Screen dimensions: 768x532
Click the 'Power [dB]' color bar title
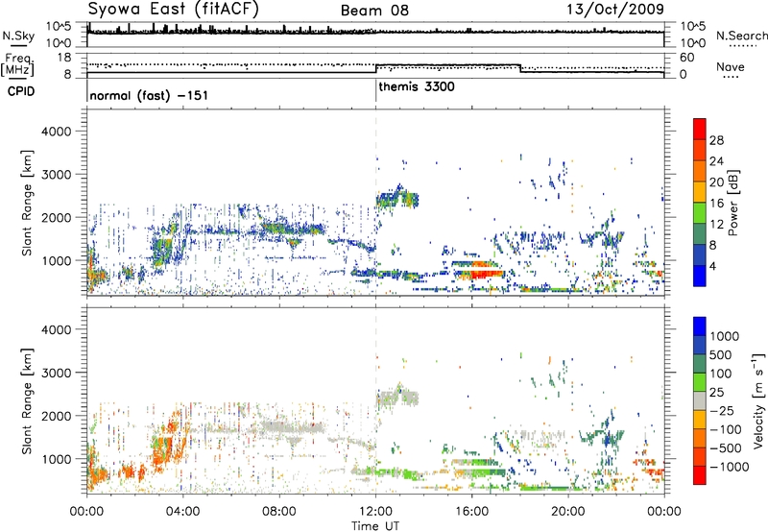(733, 203)
